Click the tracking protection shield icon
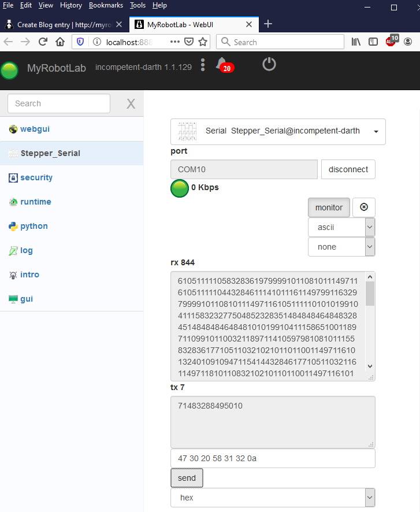This screenshot has height=512, width=420. [80, 42]
